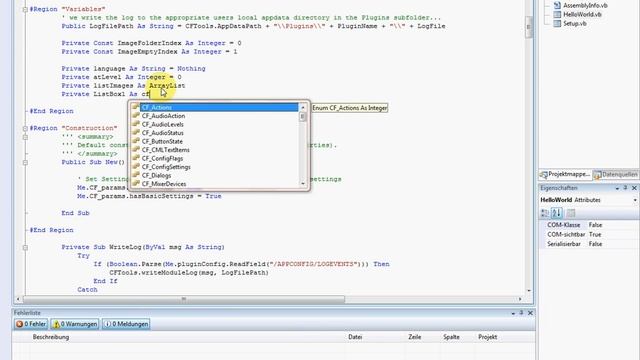
Task: Pick CF_ConfigSettings in the completion list
Action: tap(166, 167)
